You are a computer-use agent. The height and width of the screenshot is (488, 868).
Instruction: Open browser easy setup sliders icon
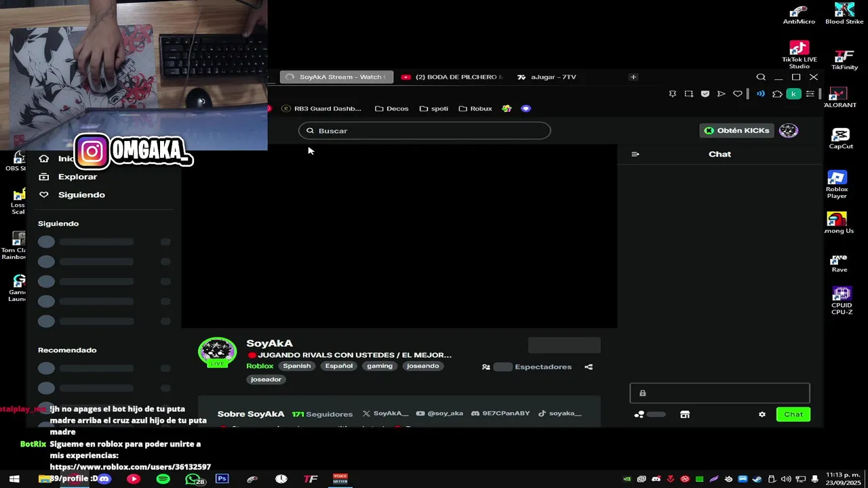[x=810, y=94]
